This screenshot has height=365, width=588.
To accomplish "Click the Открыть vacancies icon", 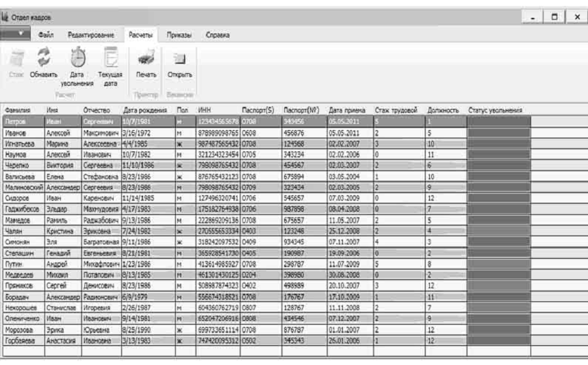I will pyautogui.click(x=179, y=59).
